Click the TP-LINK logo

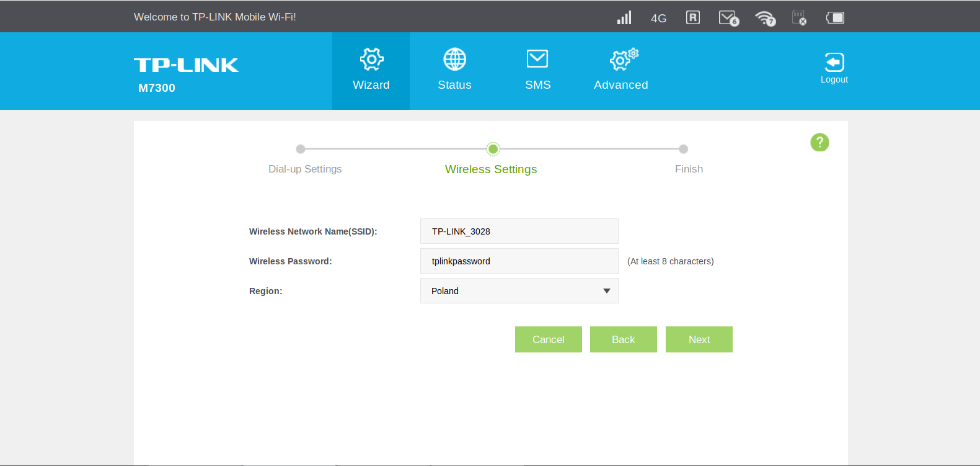[186, 65]
